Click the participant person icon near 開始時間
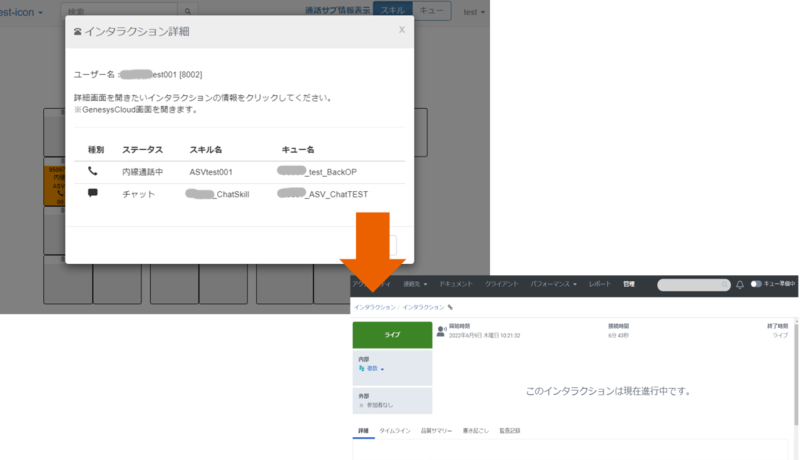This screenshot has width=800, height=460. [441, 331]
